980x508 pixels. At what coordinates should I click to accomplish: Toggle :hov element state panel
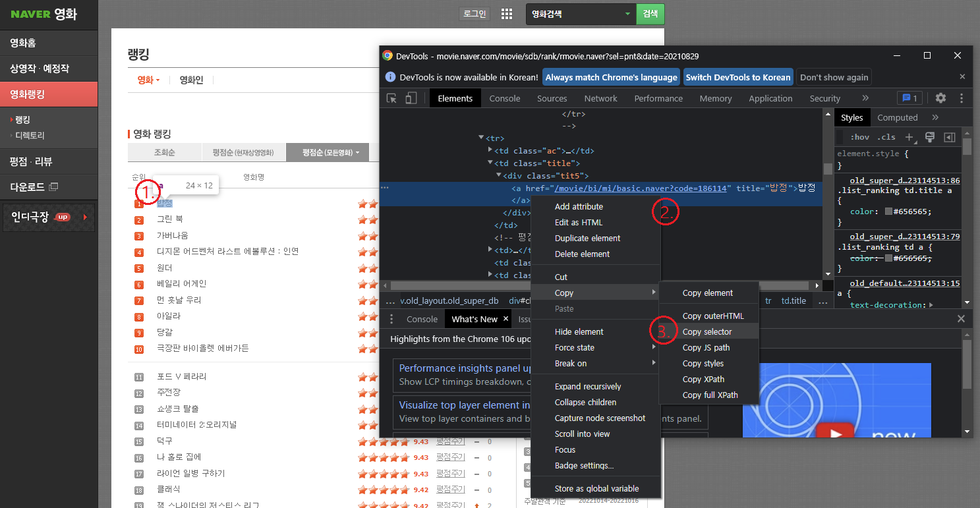pyautogui.click(x=859, y=137)
